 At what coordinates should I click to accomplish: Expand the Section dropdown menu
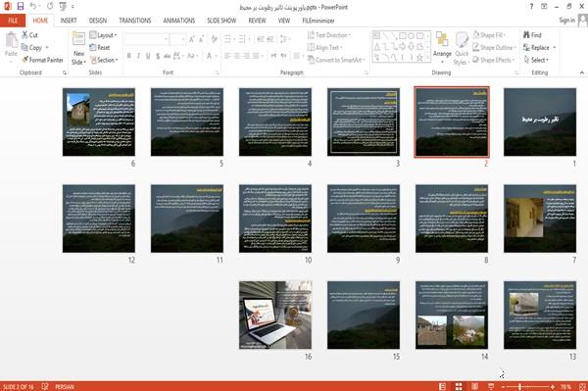(x=104, y=60)
